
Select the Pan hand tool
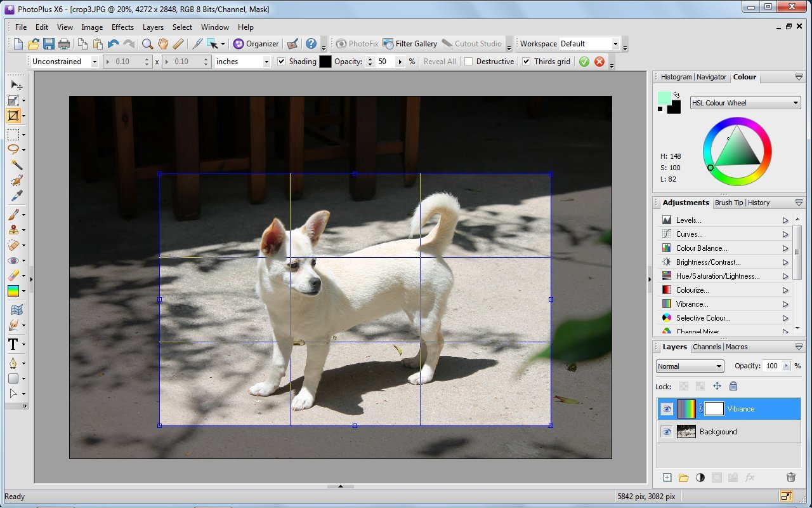click(x=163, y=44)
